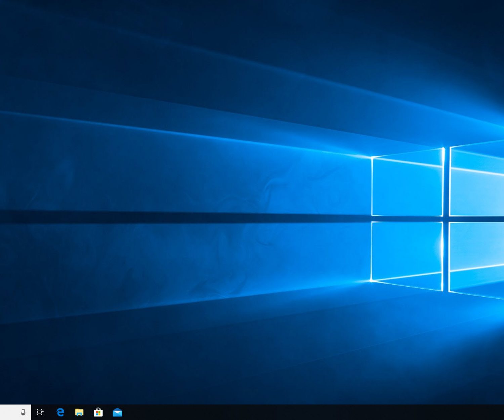Open the Mail app from the taskbar
Viewport: 504px width, 420px height.
point(117,412)
